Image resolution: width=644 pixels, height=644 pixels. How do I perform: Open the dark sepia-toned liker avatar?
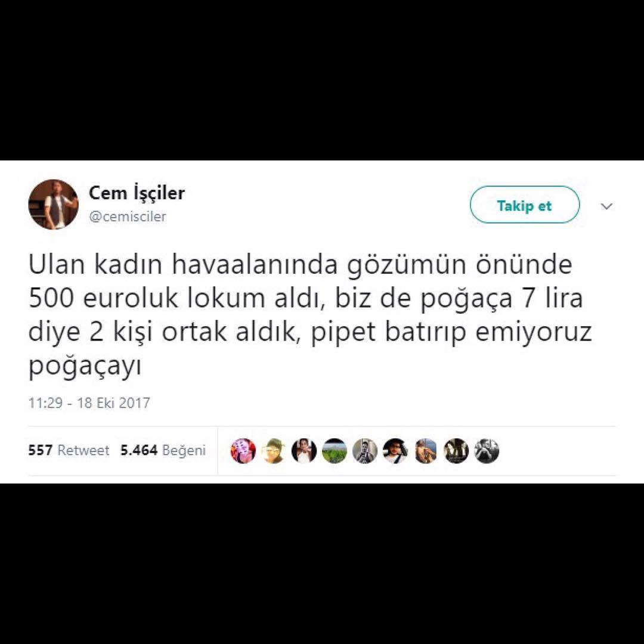pos(456,451)
